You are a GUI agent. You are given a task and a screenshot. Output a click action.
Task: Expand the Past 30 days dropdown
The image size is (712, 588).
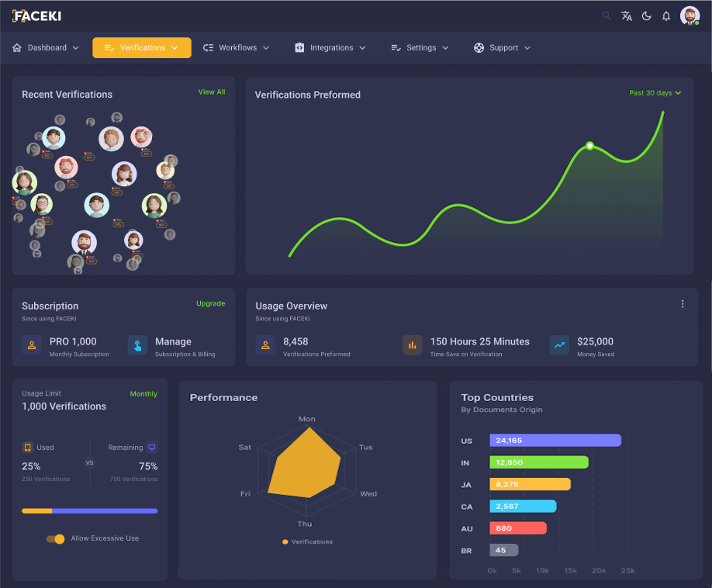click(655, 93)
